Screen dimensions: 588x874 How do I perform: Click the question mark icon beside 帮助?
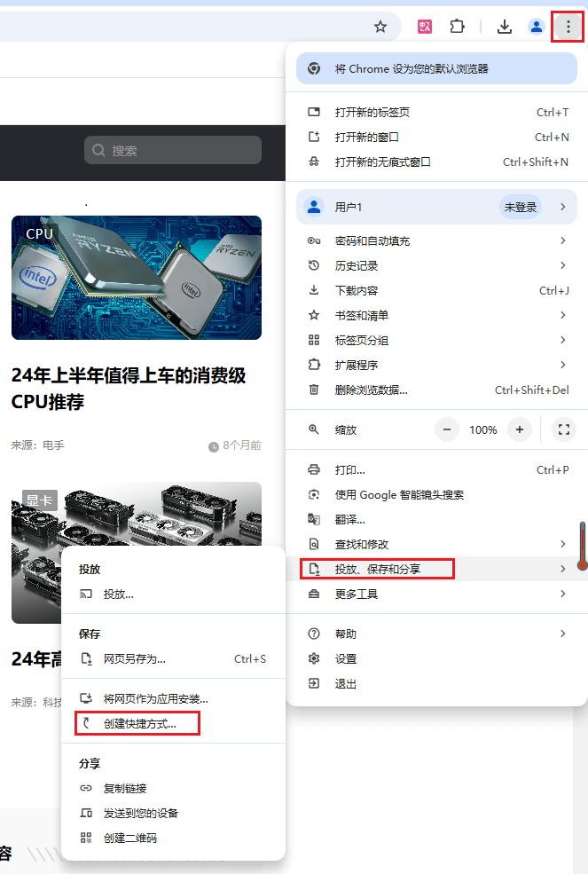click(314, 634)
